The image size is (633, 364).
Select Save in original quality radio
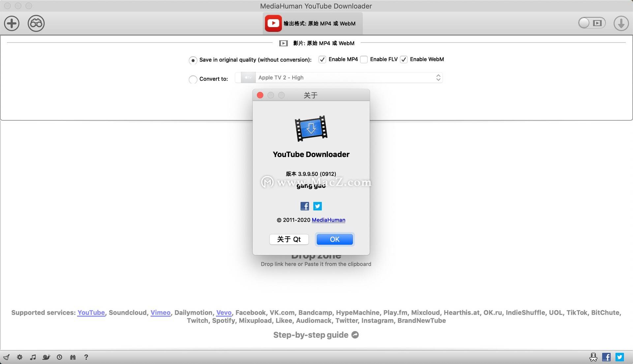[x=193, y=60]
